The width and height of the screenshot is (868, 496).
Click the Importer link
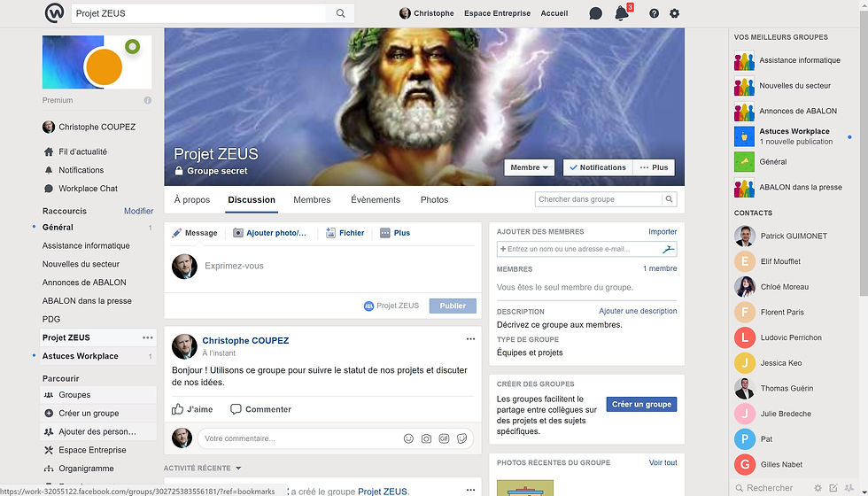663,231
